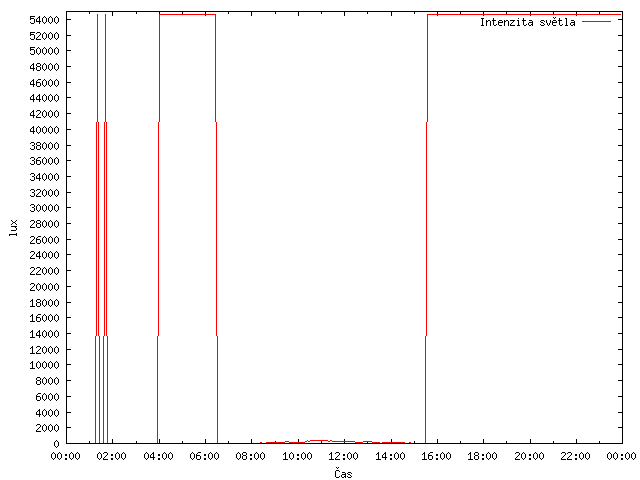Click the y-axis value 44000

click(x=44, y=98)
